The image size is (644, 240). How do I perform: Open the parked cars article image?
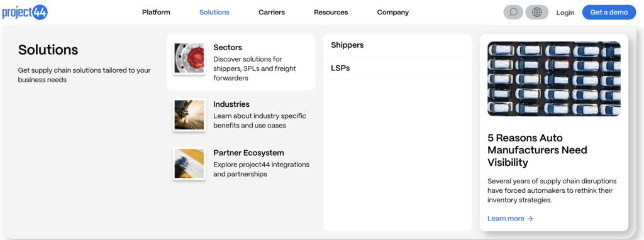point(554,79)
